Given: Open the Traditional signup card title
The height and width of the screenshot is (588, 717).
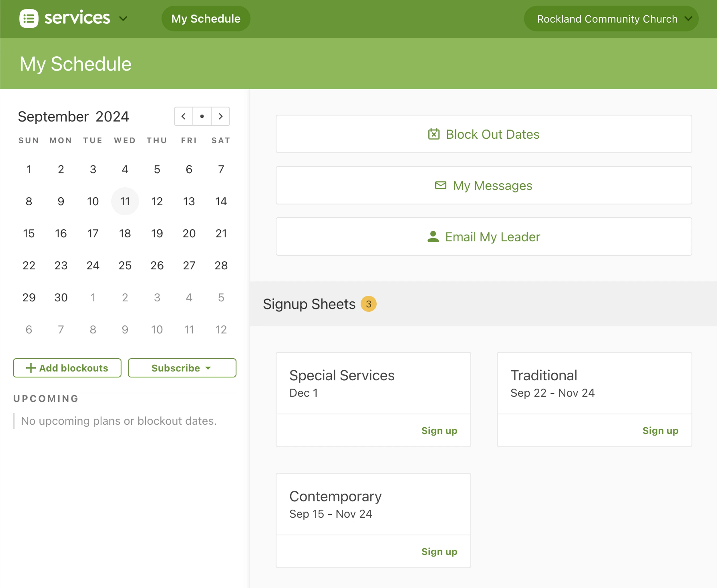Looking at the screenshot, I should tap(544, 375).
